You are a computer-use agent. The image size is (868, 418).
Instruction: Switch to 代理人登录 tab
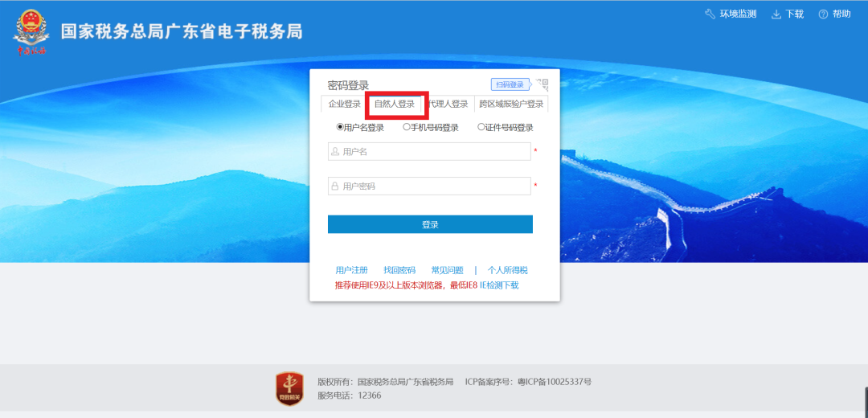tap(448, 104)
